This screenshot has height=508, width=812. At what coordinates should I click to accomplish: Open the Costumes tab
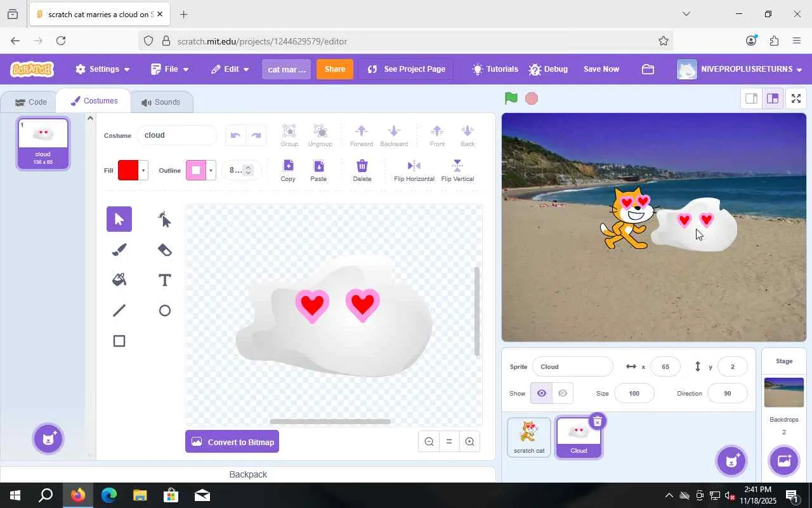(x=94, y=101)
